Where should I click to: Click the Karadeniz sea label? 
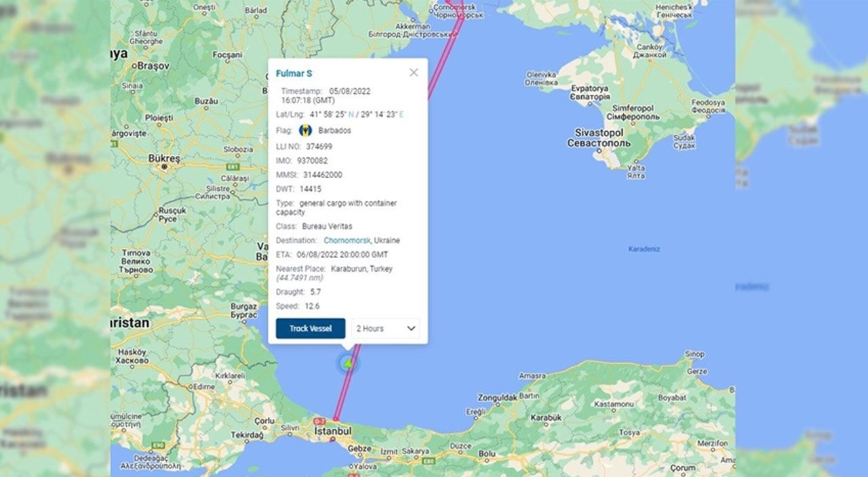coord(644,249)
